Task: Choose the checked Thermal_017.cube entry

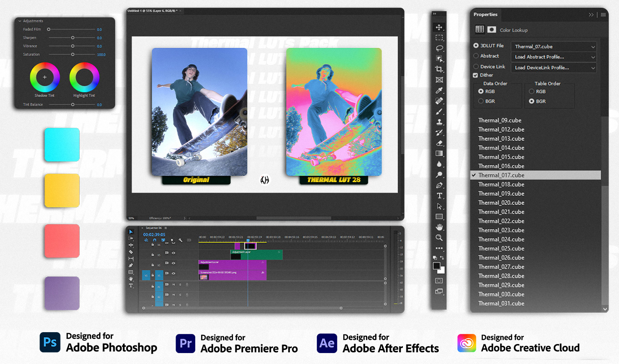Action: 535,175
